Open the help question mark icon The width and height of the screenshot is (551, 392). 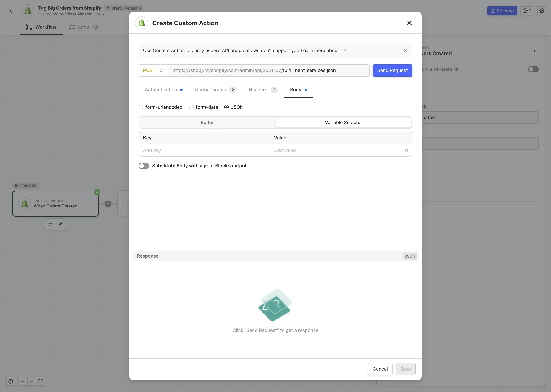[x=11, y=381]
